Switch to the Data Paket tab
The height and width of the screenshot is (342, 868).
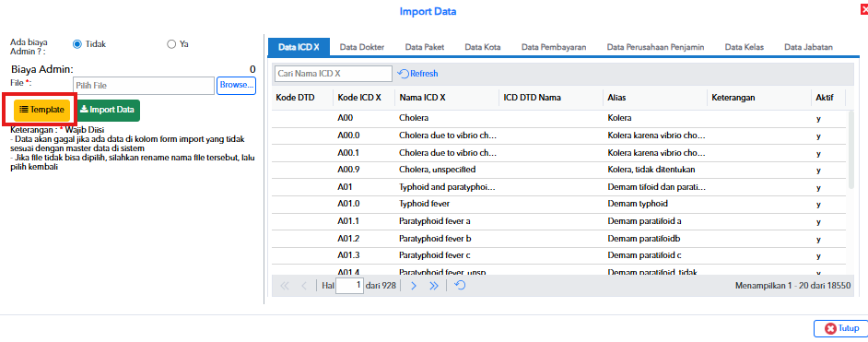pos(425,47)
